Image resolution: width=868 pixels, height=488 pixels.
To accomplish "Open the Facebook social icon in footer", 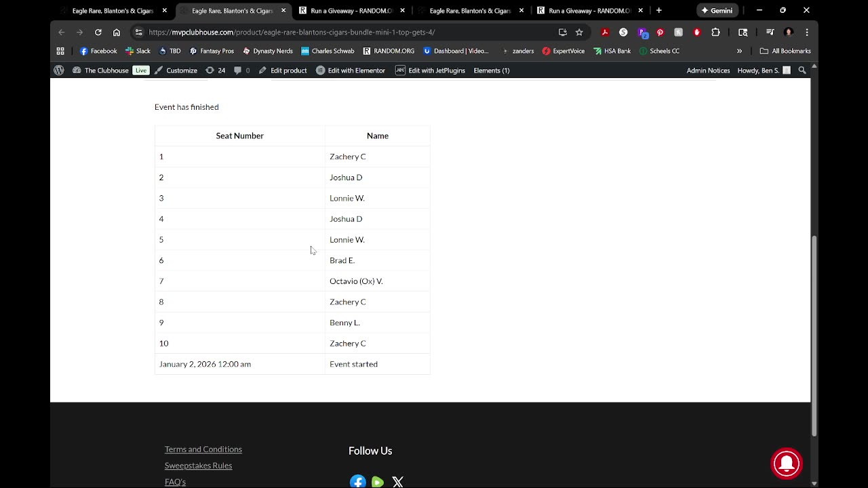I will coord(357,482).
